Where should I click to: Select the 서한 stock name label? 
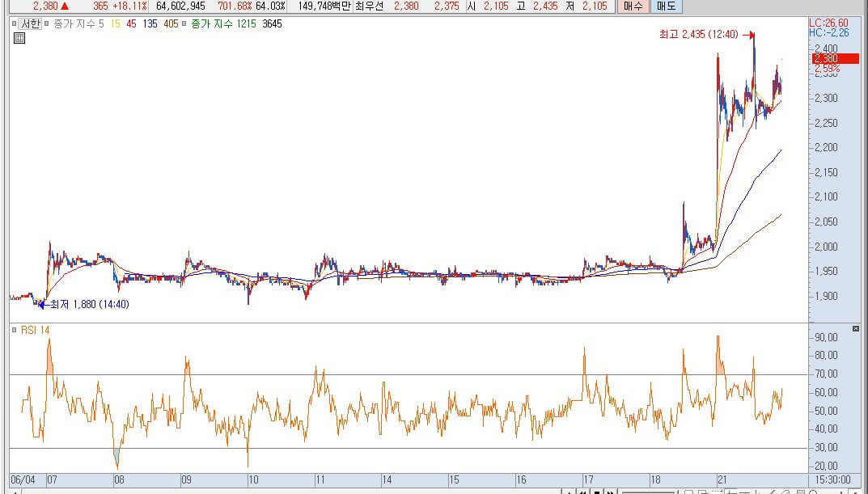click(30, 23)
